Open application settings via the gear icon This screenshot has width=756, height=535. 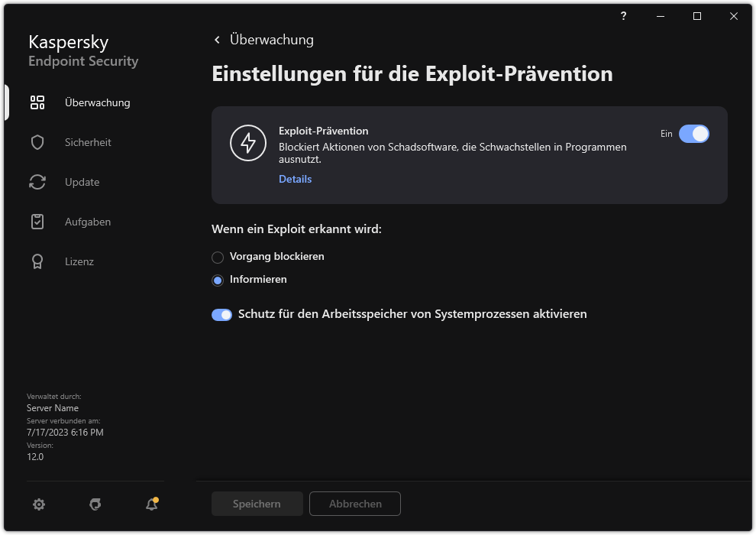(38, 504)
